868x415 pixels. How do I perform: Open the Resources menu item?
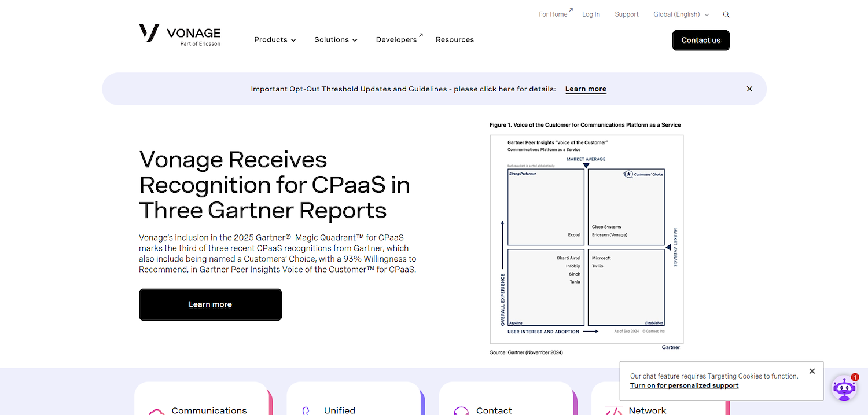[x=455, y=40]
